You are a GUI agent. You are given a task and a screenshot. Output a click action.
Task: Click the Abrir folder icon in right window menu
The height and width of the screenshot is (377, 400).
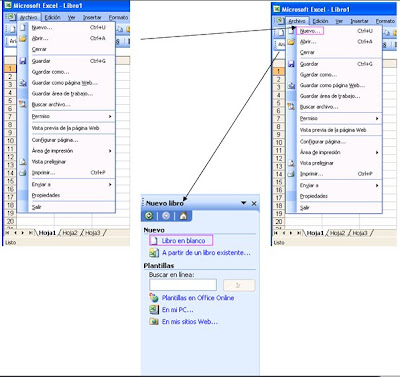291,42
